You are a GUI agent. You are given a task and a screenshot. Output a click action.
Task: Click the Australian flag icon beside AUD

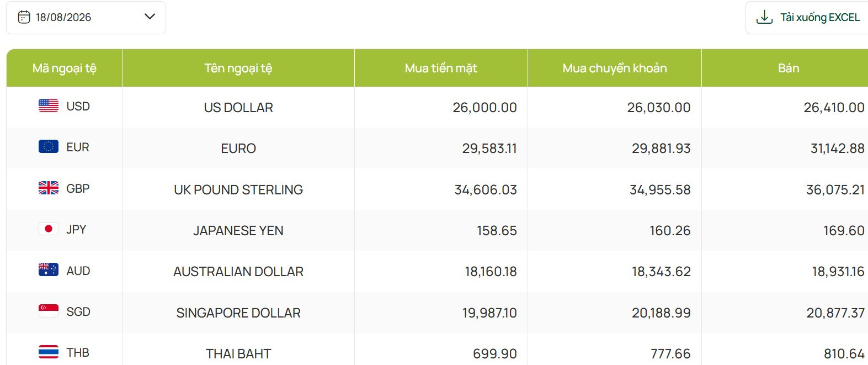[49, 269]
